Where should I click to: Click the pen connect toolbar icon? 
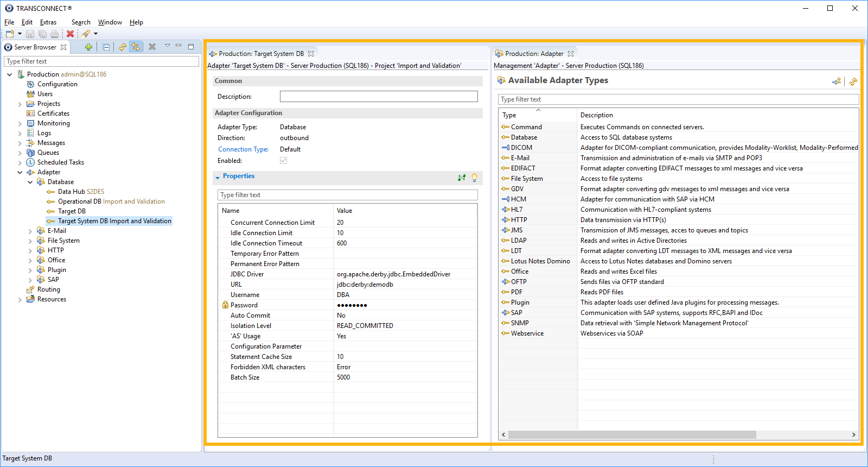click(86, 34)
